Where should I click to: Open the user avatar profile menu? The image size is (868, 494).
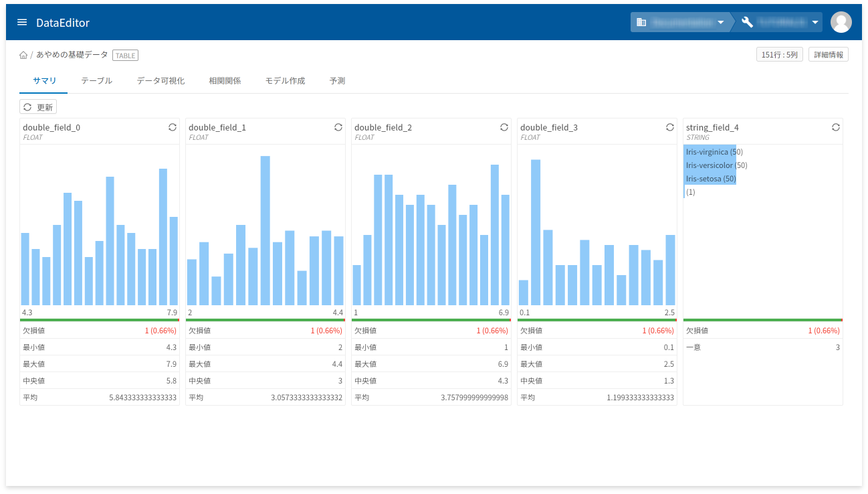click(841, 22)
